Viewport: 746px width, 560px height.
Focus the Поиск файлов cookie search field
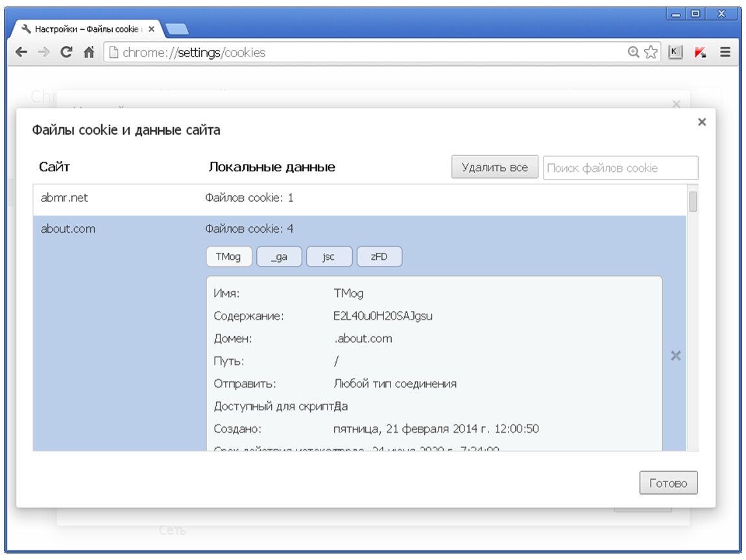620,168
